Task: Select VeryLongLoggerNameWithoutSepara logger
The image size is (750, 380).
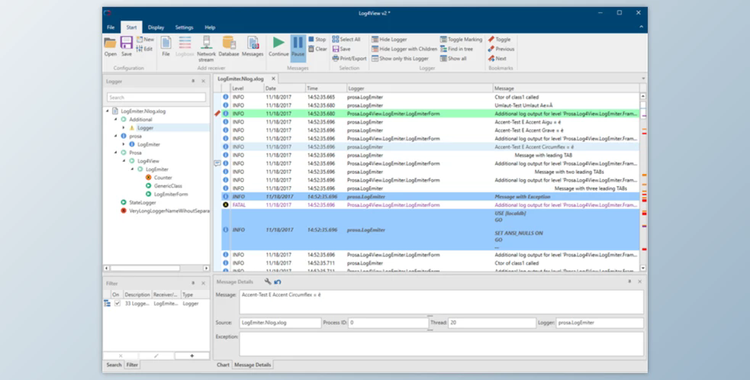Action: click(169, 211)
